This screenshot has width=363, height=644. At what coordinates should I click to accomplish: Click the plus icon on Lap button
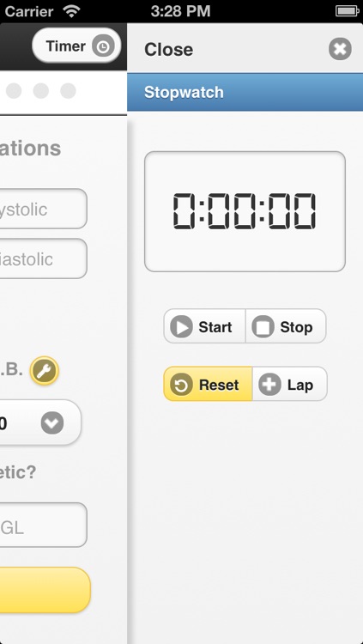coord(269,385)
